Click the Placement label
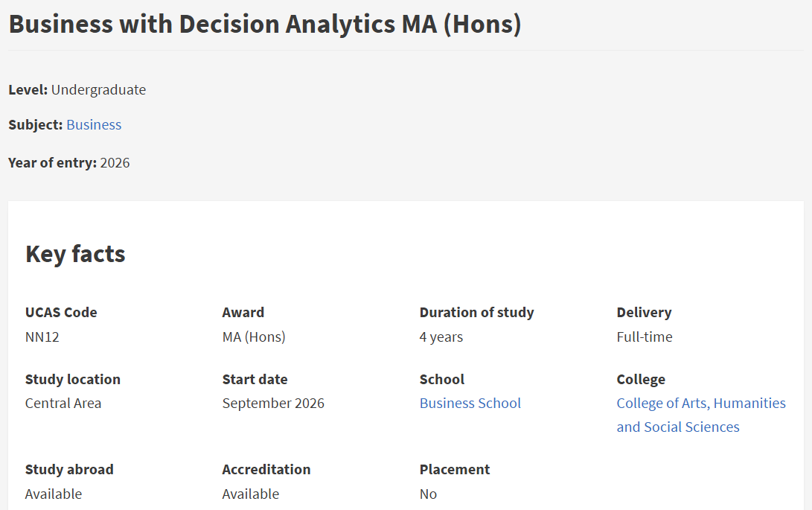This screenshot has width=812, height=510. [454, 470]
